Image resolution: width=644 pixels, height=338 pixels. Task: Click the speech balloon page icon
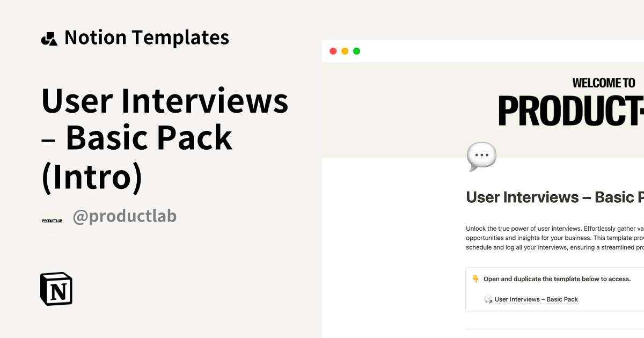(481, 156)
